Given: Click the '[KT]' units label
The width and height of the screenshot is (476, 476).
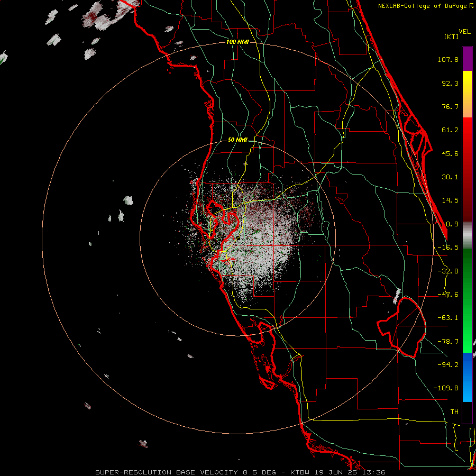Looking at the screenshot, I should click(x=452, y=36).
